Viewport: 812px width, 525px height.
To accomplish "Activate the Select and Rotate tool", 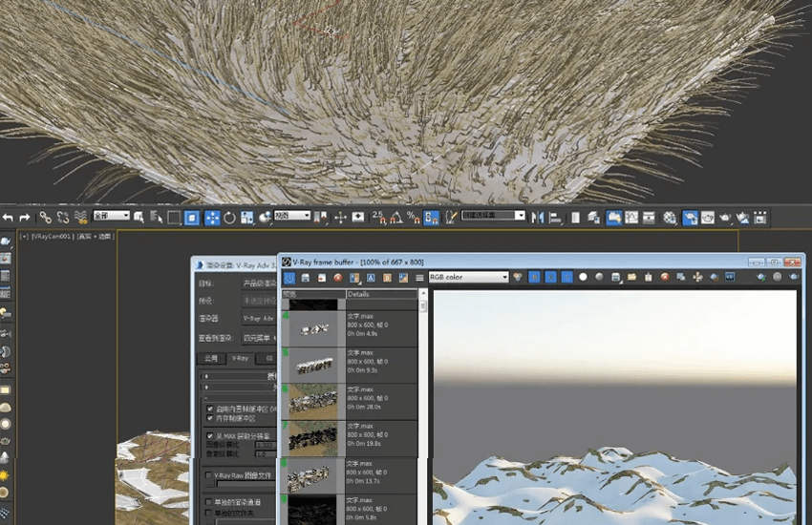I will 229,218.
